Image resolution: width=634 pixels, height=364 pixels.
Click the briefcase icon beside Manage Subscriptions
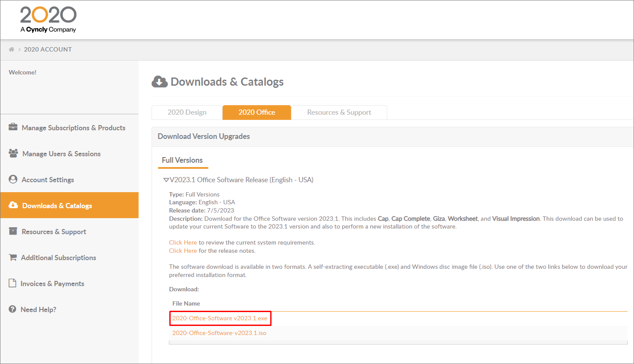13,127
